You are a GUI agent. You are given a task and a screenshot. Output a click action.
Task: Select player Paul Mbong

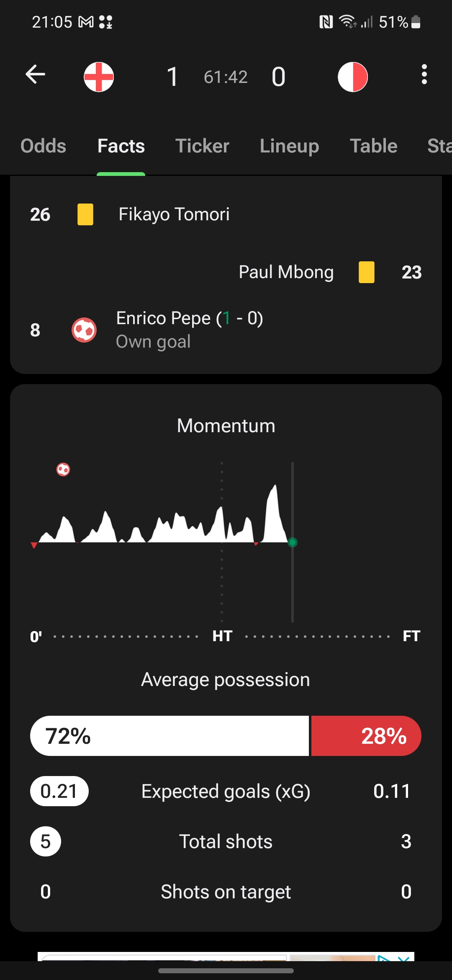pyautogui.click(x=286, y=272)
